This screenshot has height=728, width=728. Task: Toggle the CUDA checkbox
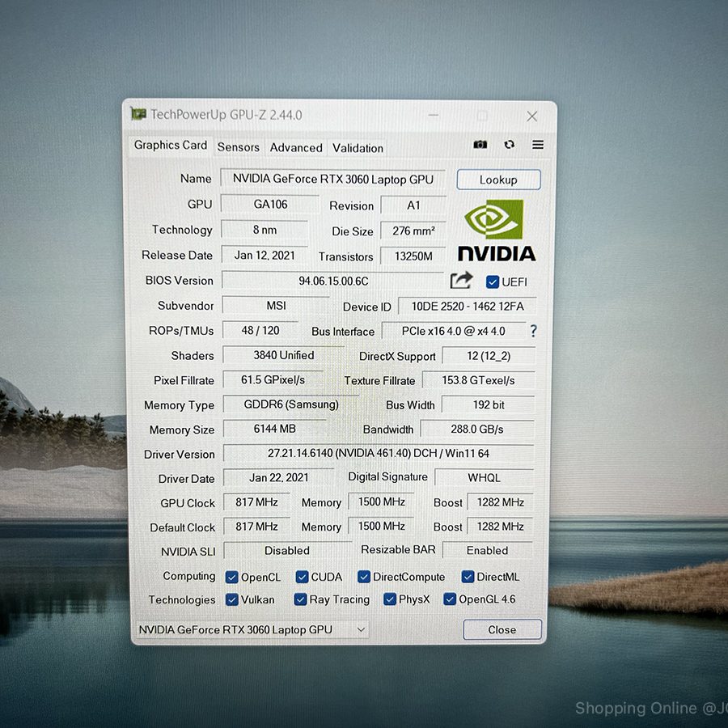(302, 577)
